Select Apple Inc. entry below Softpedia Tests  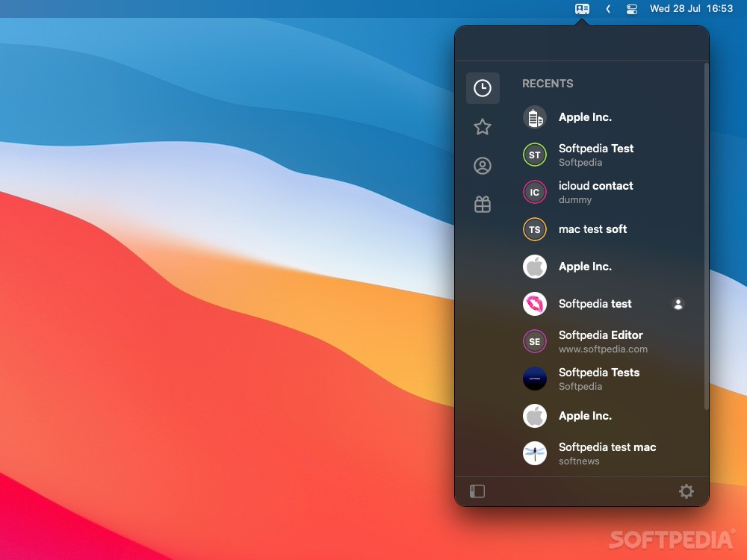604,416
